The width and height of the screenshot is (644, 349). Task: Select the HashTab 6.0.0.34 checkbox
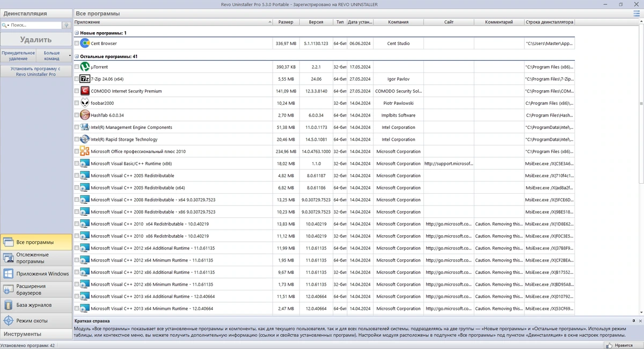coord(77,115)
